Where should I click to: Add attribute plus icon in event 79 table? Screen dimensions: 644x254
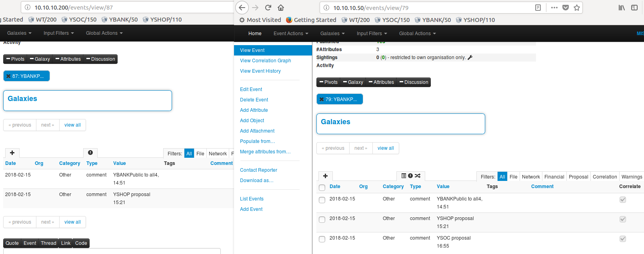coord(325,176)
